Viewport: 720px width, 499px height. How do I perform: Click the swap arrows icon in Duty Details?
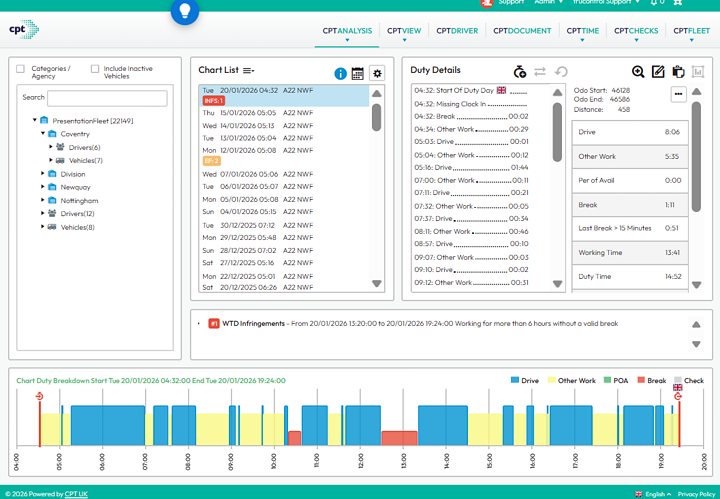point(540,72)
